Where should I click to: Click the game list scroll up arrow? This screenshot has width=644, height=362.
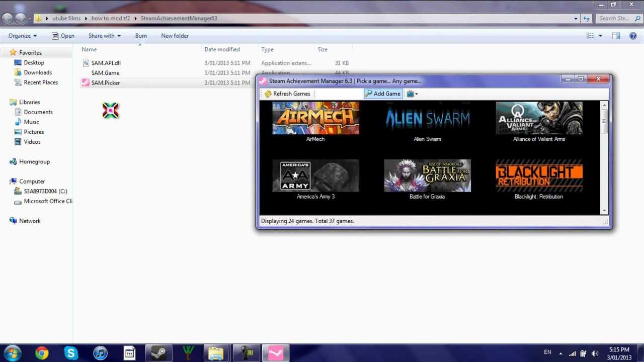pyautogui.click(x=604, y=105)
